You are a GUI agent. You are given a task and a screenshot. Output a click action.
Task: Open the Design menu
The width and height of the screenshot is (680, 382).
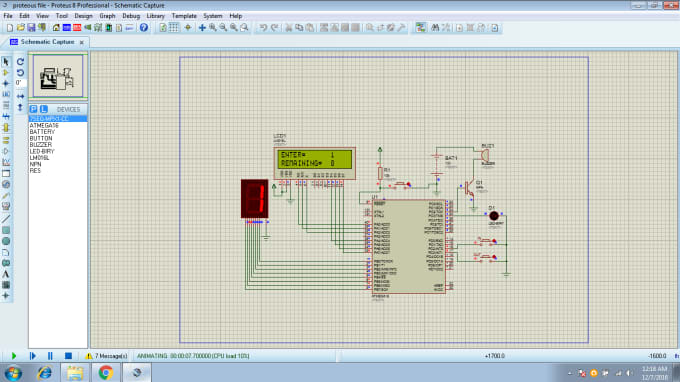pos(83,16)
